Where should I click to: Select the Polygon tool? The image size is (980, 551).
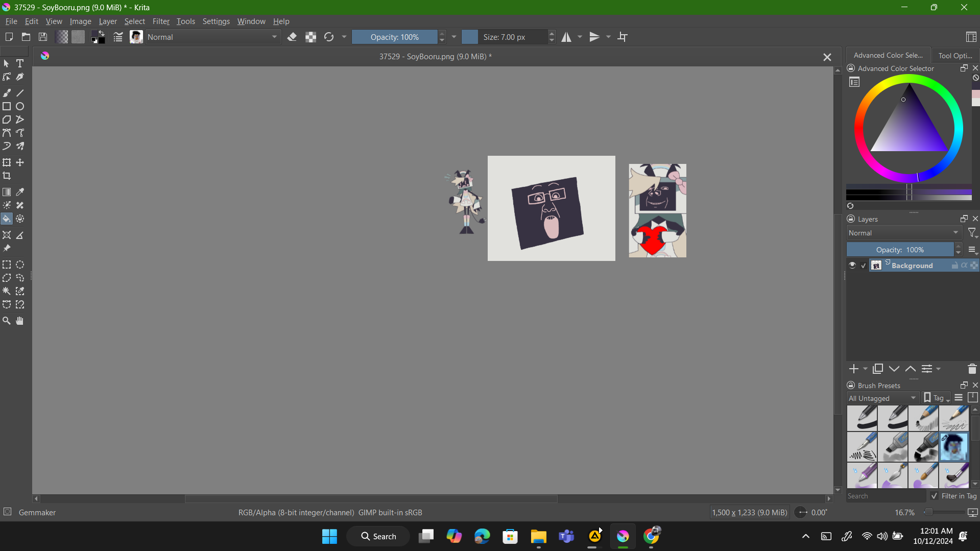coord(7,119)
